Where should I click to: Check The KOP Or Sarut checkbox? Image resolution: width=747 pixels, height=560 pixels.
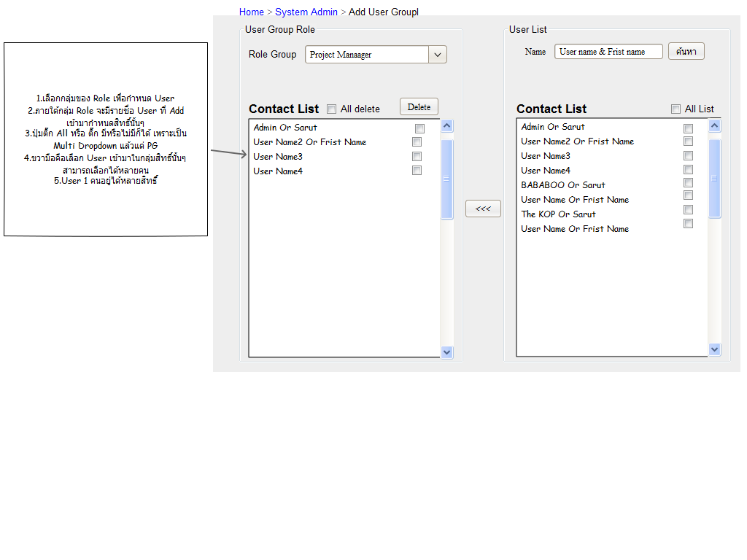point(688,209)
